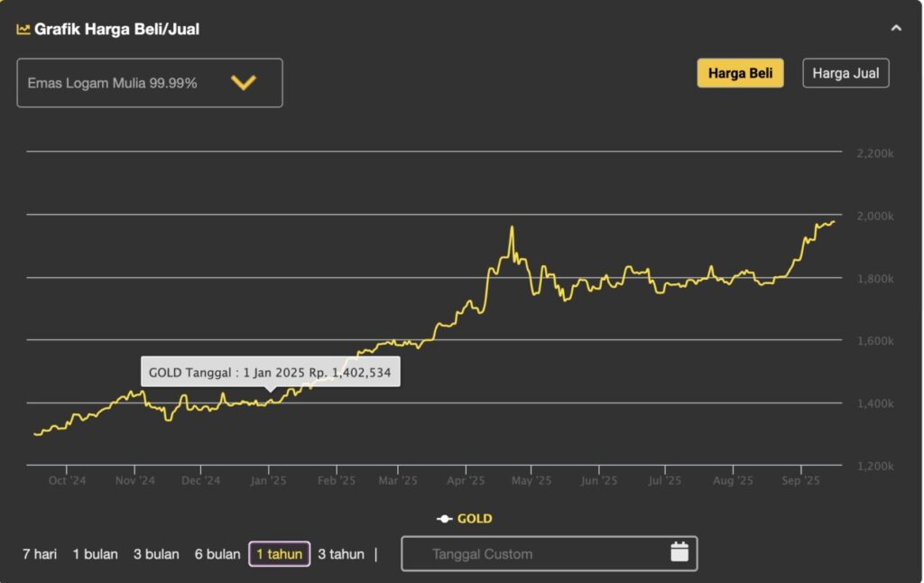Click the 1 Jan 2025 price tooltip
Image resolution: width=924 pixels, height=583 pixels.
pos(270,373)
